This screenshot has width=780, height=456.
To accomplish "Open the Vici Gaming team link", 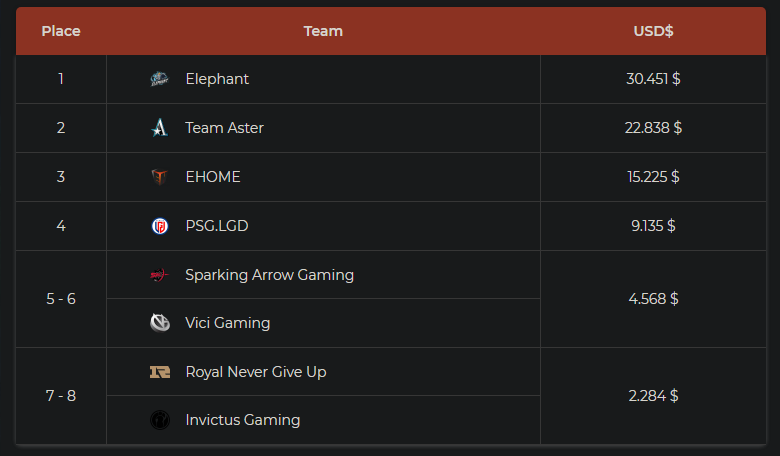I will [x=228, y=323].
